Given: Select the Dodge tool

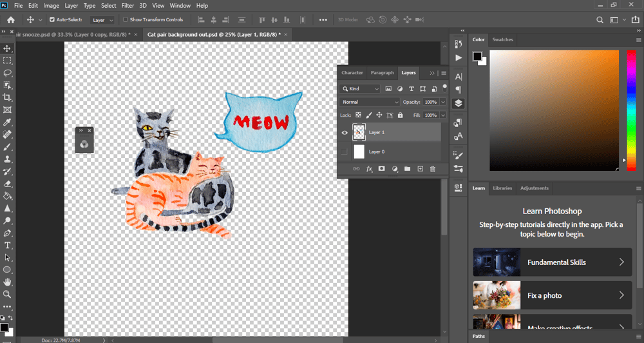Looking at the screenshot, I should pyautogui.click(x=7, y=221).
